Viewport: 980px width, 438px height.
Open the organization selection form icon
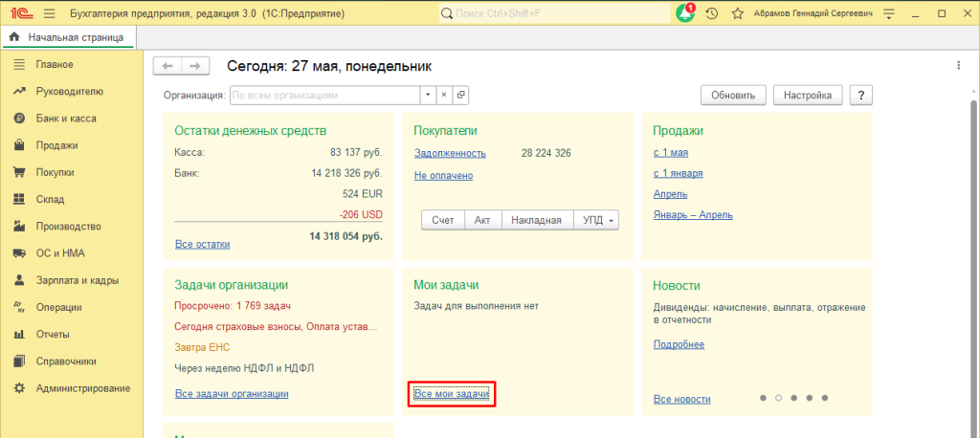pos(460,96)
